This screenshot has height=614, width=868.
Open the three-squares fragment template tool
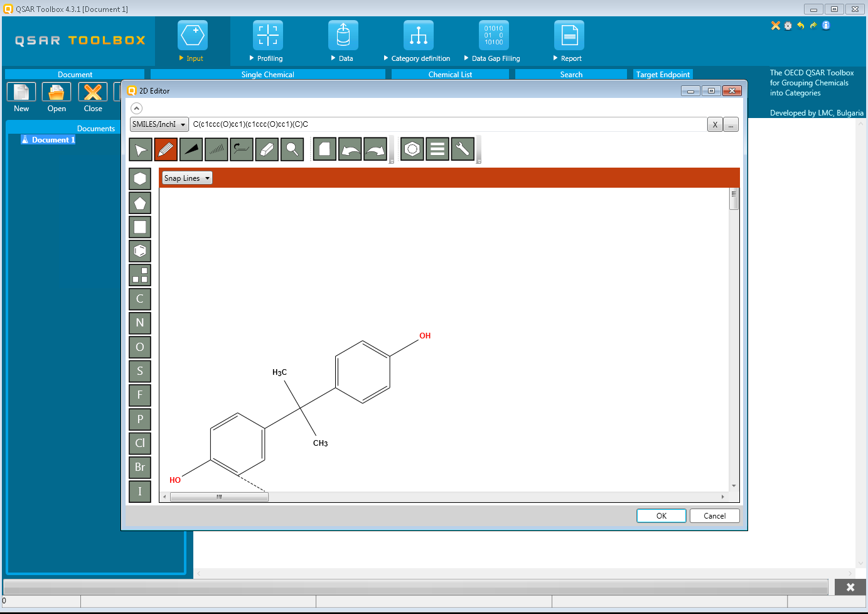[x=140, y=275]
